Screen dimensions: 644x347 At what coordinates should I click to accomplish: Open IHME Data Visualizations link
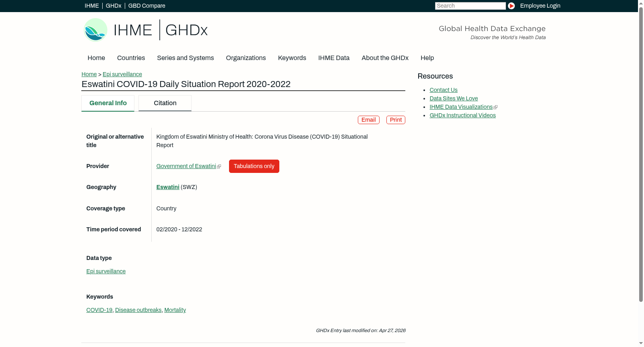click(461, 107)
